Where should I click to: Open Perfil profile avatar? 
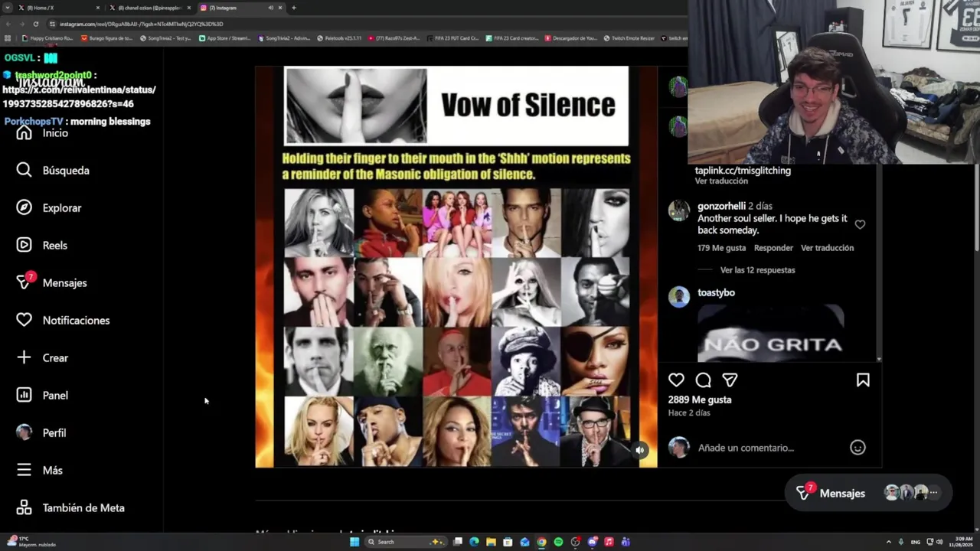(24, 432)
